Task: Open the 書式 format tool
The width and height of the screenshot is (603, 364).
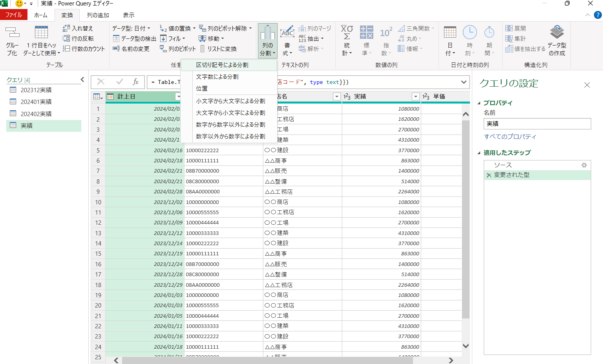Action: (287, 41)
